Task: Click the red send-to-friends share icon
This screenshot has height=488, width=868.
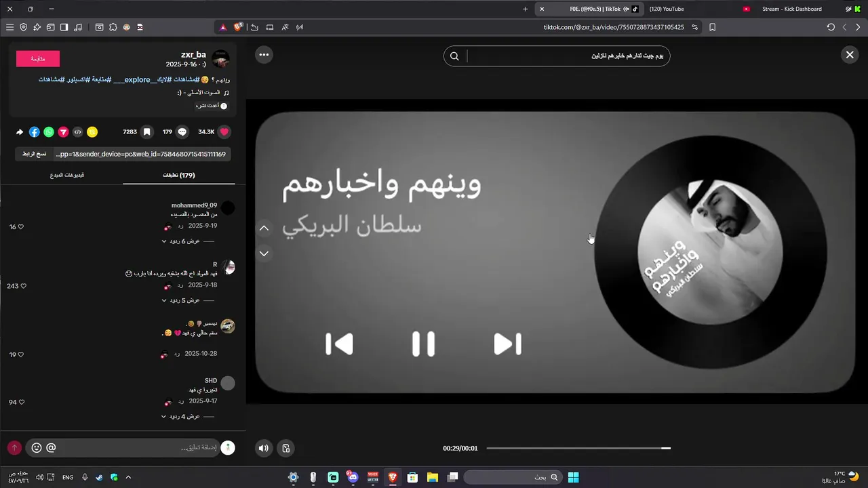Action: pyautogui.click(x=63, y=132)
